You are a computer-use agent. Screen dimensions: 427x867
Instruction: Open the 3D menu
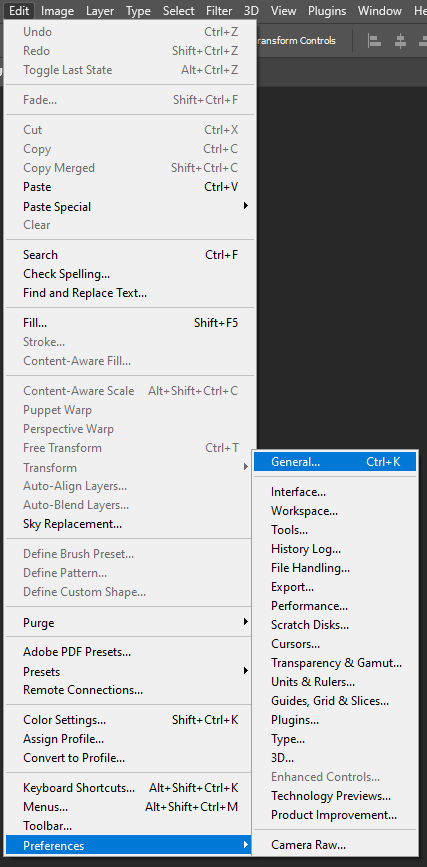251,11
